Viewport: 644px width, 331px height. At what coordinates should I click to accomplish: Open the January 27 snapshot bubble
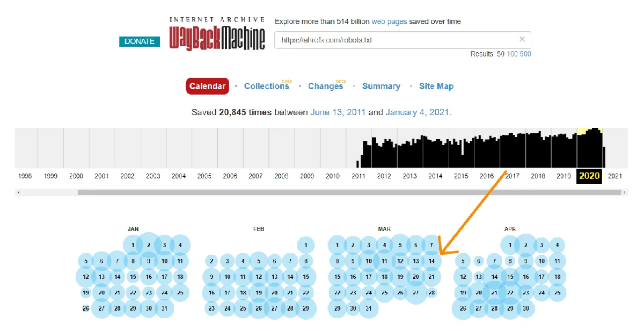point(102,308)
